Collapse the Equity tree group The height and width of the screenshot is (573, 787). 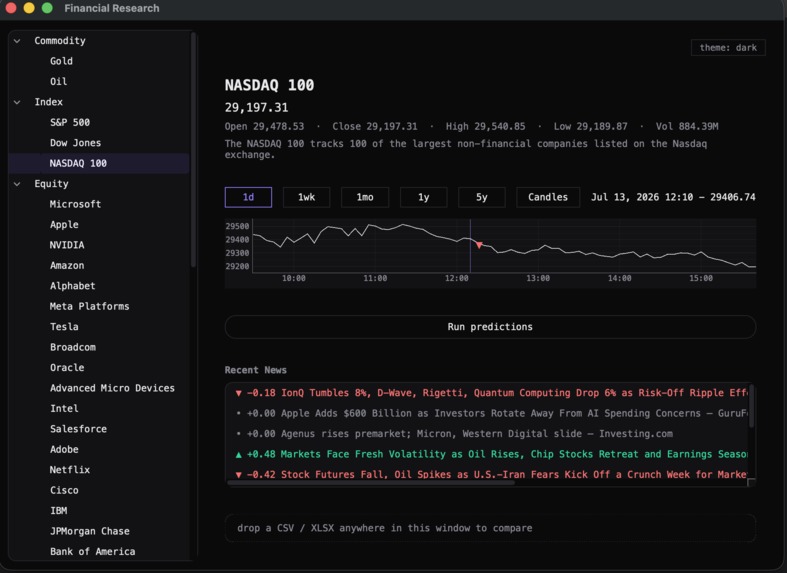tap(17, 184)
